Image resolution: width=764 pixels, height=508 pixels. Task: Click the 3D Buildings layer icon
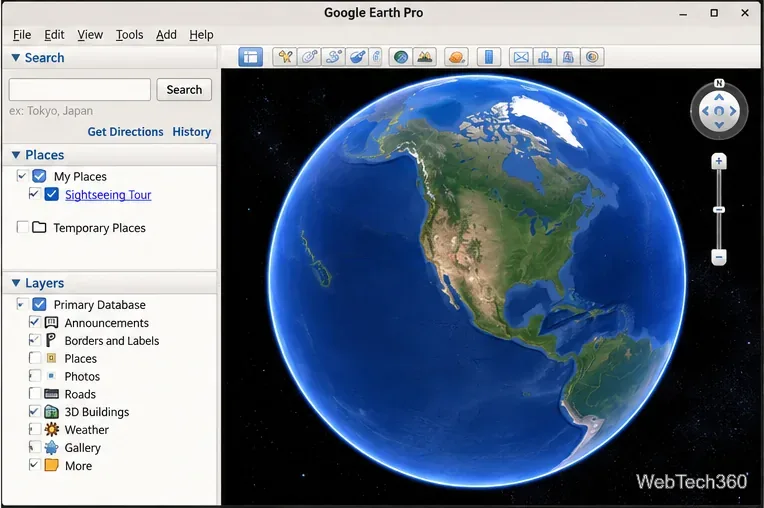pyautogui.click(x=51, y=412)
